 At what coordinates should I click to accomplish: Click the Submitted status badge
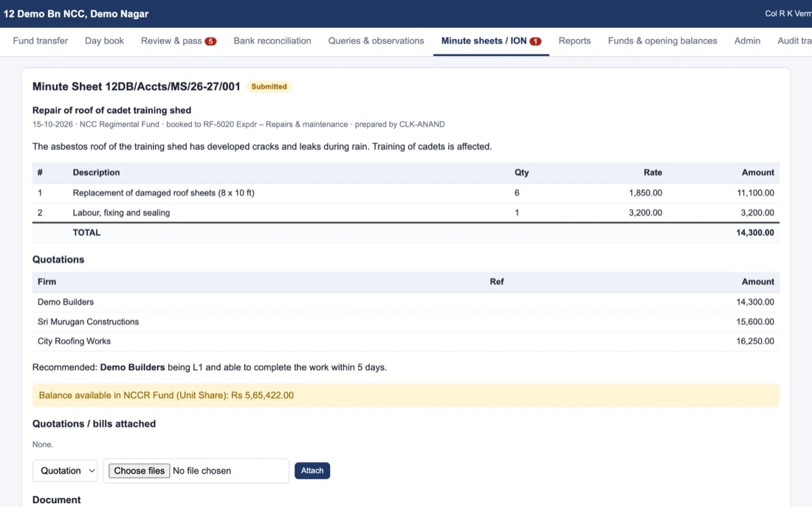[269, 86]
